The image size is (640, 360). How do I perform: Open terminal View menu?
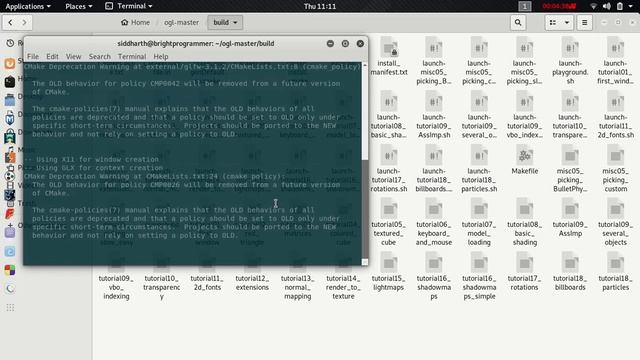tap(73, 56)
